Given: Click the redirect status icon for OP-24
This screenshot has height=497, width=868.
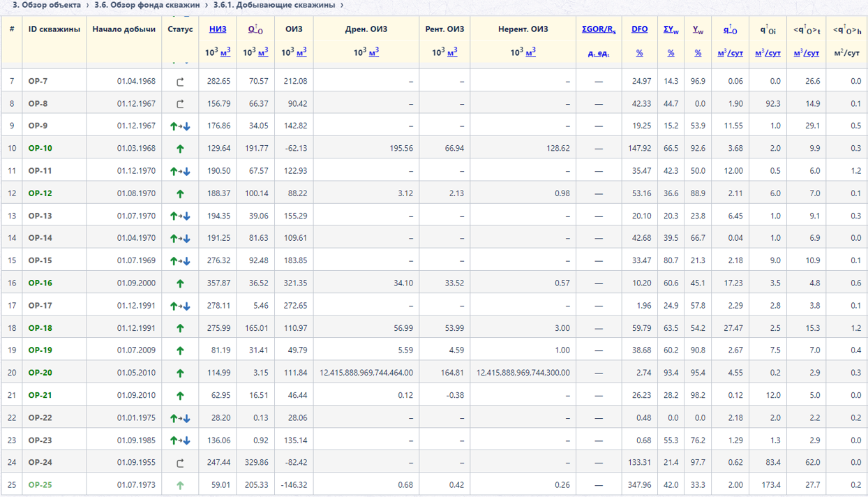Looking at the screenshot, I should pyautogui.click(x=180, y=463).
